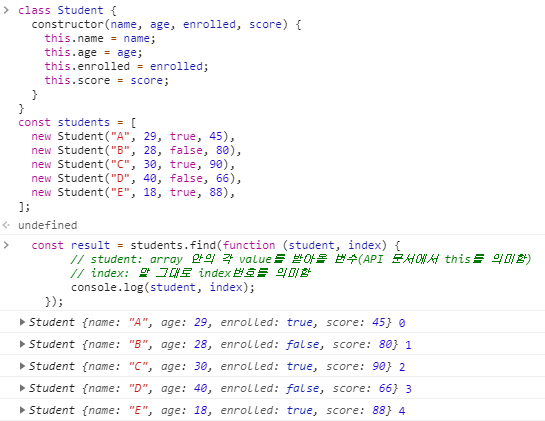Image resolution: width=545 pixels, height=421 pixels.
Task: Click new Student("C", 30, true, 90) line
Action: (133, 164)
